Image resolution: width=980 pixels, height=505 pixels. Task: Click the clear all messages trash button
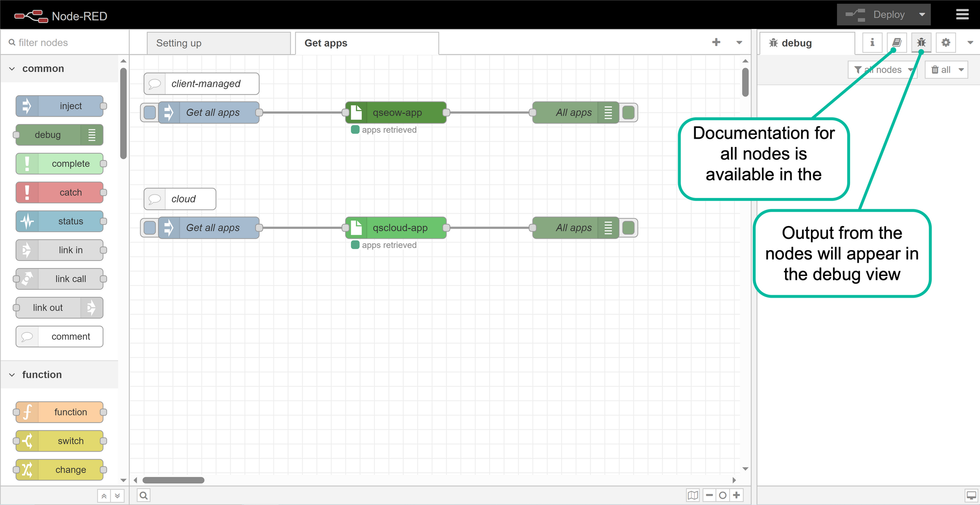pos(940,70)
